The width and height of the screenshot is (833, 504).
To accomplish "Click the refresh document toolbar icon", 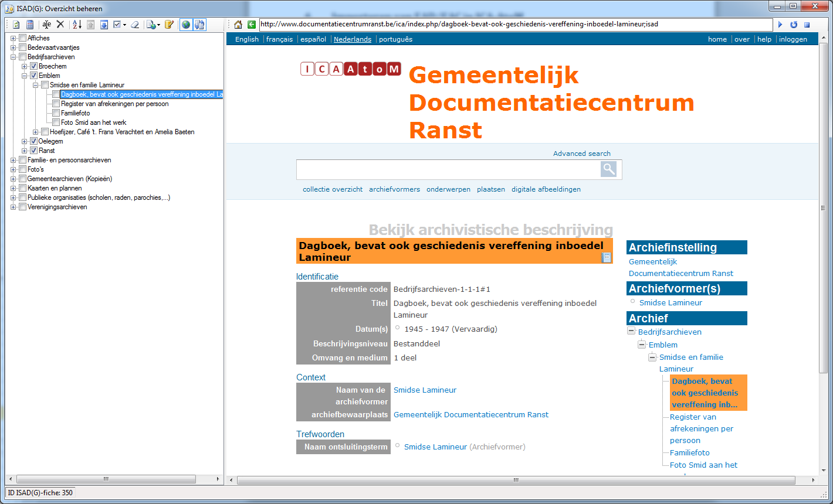I will pos(16,25).
